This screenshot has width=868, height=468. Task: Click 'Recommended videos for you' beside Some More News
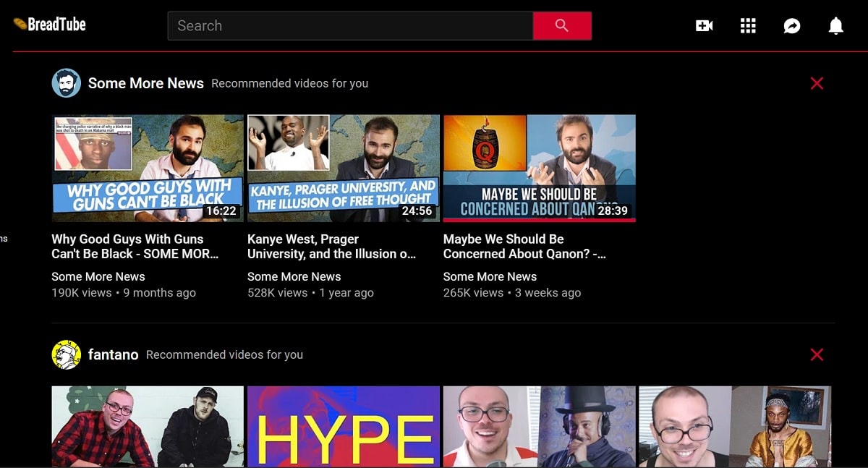290,84
